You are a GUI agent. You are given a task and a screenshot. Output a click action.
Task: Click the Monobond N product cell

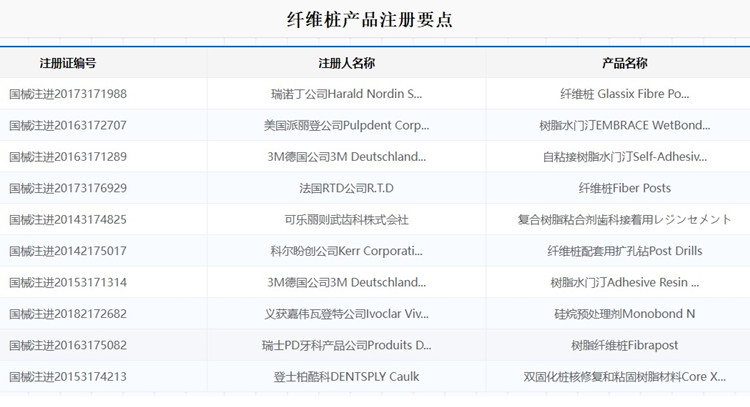click(624, 314)
